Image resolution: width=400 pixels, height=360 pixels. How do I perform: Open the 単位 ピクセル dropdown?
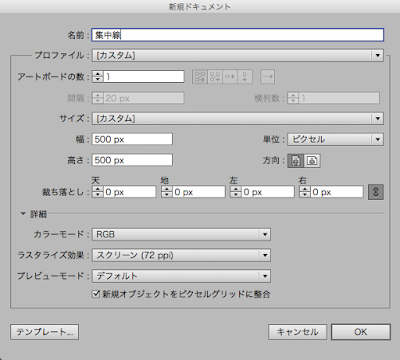coord(336,139)
